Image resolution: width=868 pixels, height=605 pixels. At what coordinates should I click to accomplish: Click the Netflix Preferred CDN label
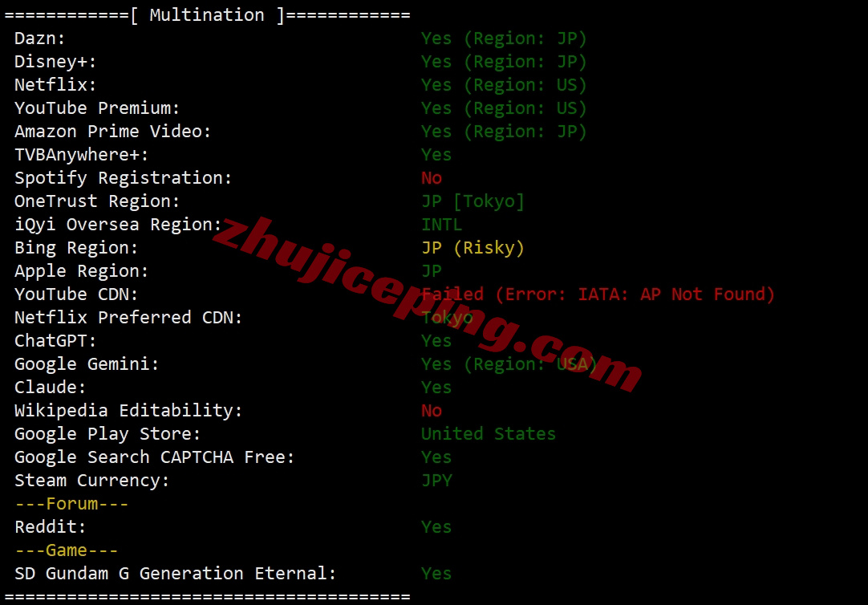(x=128, y=317)
